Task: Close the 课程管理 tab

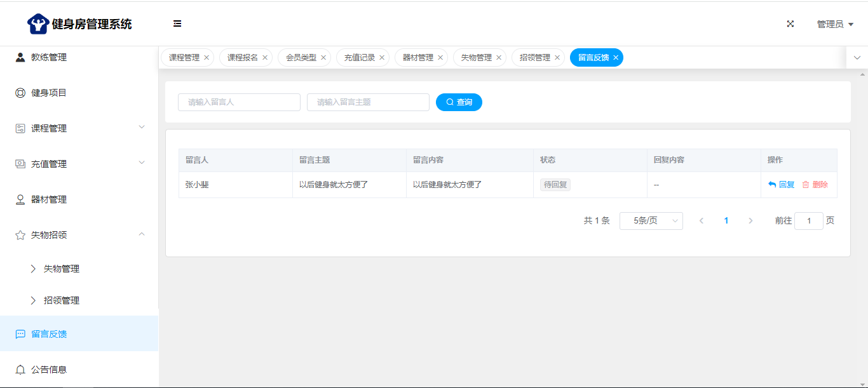Action: click(x=207, y=58)
